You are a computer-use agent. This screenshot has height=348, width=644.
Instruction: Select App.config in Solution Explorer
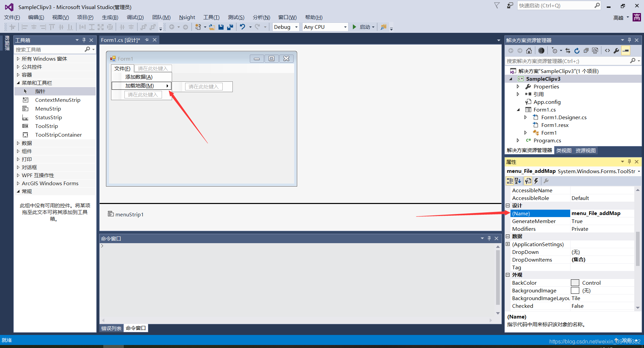(547, 102)
